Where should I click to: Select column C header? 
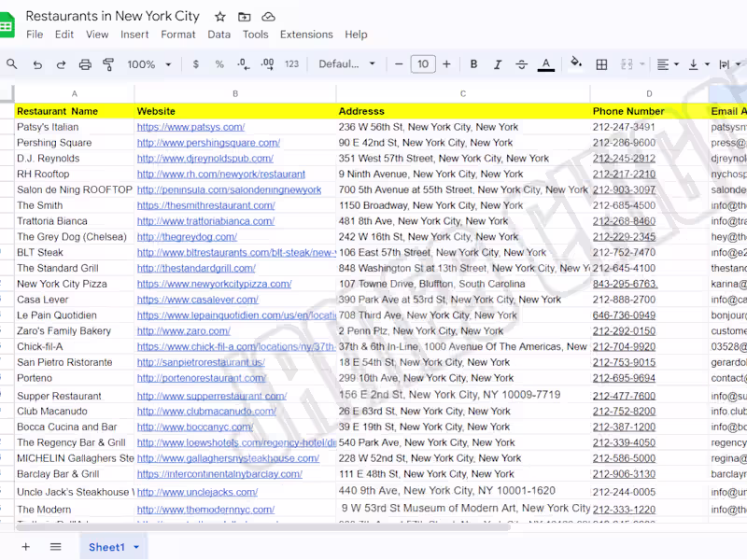point(463,94)
